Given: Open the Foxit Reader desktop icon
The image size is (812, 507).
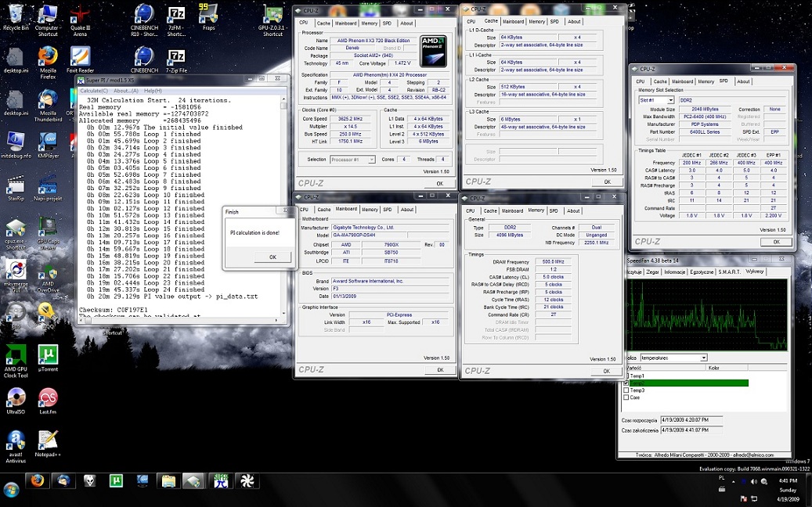Looking at the screenshot, I should 80,60.
